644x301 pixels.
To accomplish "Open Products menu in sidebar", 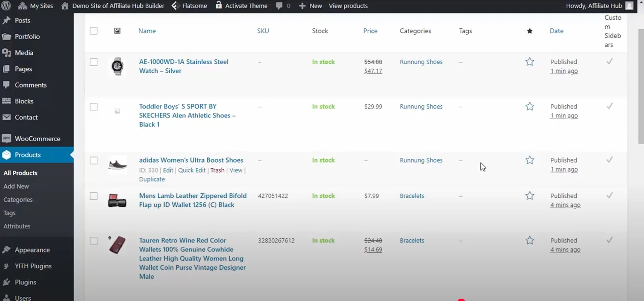I will pos(37,155).
